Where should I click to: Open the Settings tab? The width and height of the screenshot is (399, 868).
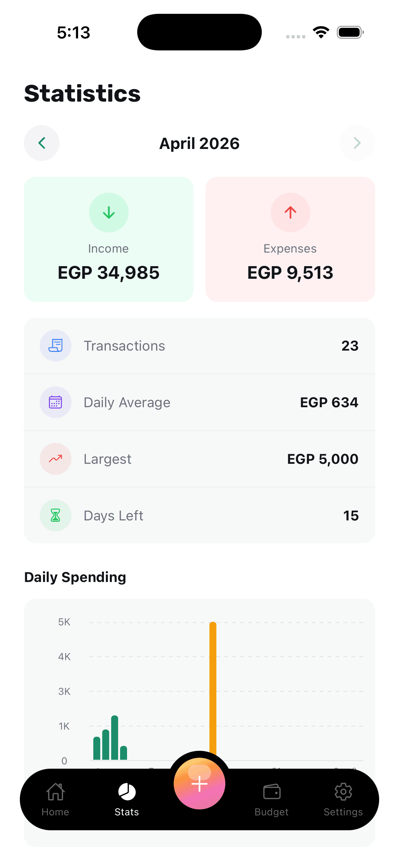[x=343, y=799]
